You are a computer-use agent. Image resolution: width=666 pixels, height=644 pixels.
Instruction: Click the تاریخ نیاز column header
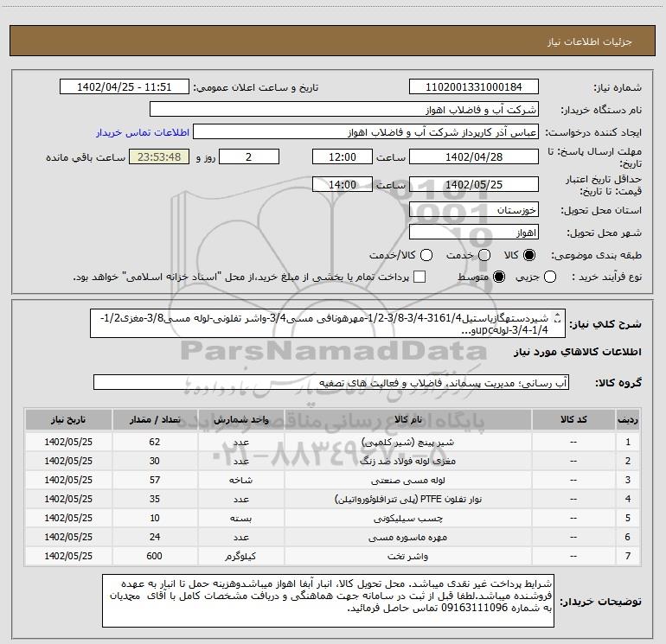(68, 419)
